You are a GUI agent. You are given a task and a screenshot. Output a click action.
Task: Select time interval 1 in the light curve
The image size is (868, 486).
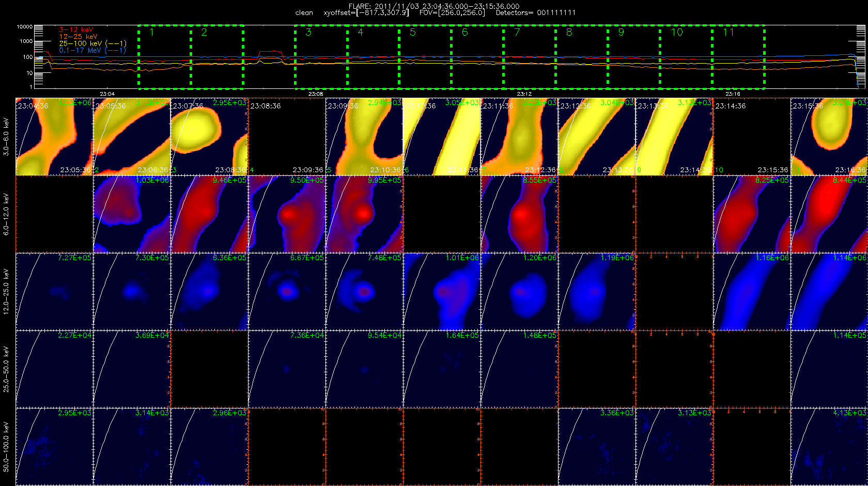[165, 56]
